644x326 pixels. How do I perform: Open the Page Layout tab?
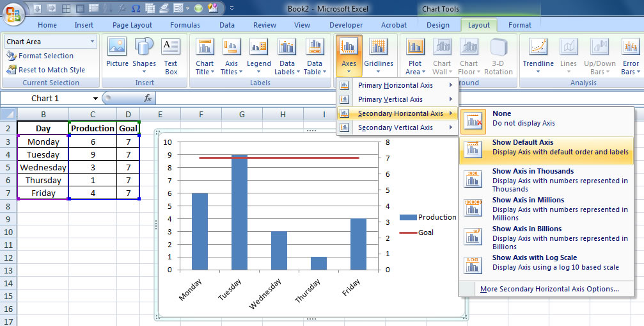coord(132,25)
